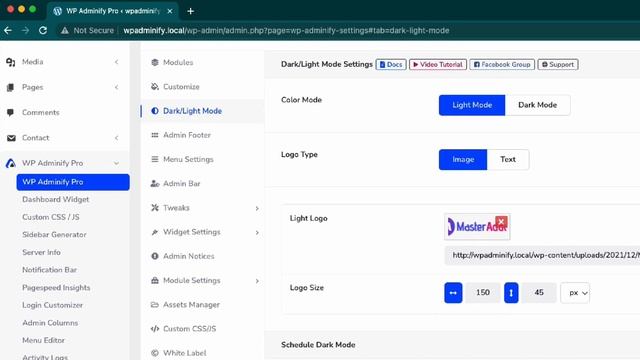Open the Admin Footer settings tab
640x360 pixels.
202,135
